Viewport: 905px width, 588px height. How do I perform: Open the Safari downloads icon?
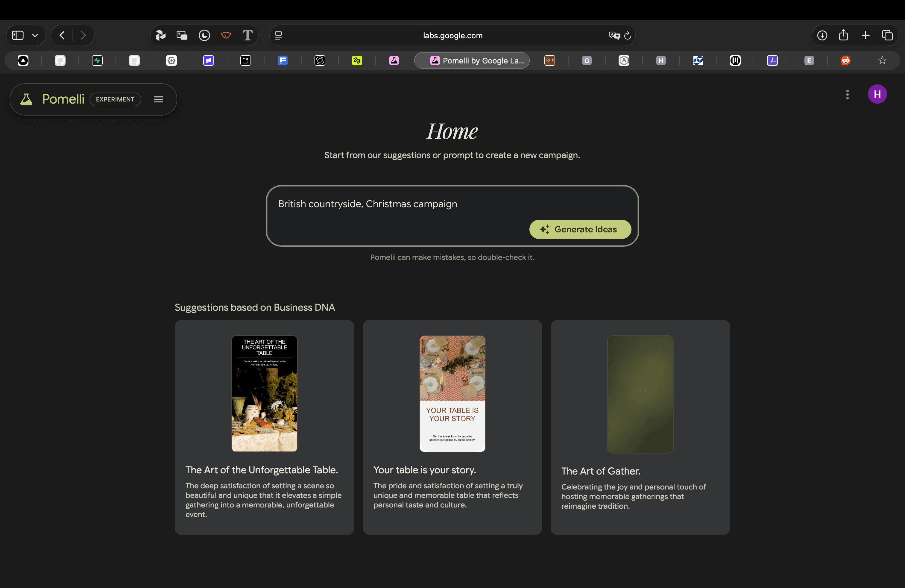tap(822, 36)
